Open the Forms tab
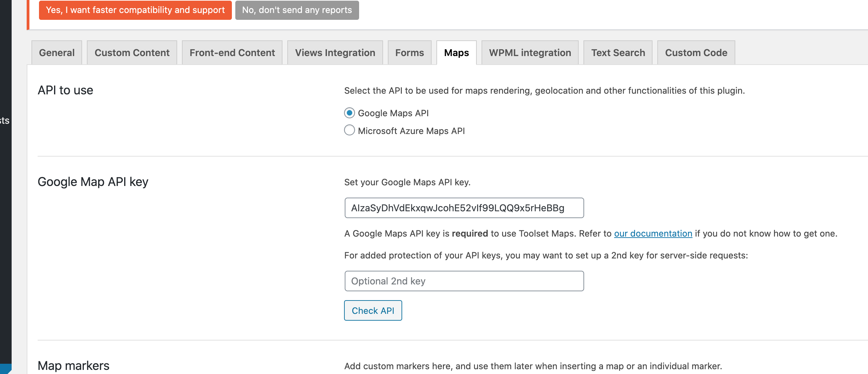The width and height of the screenshot is (868, 374). pos(410,53)
